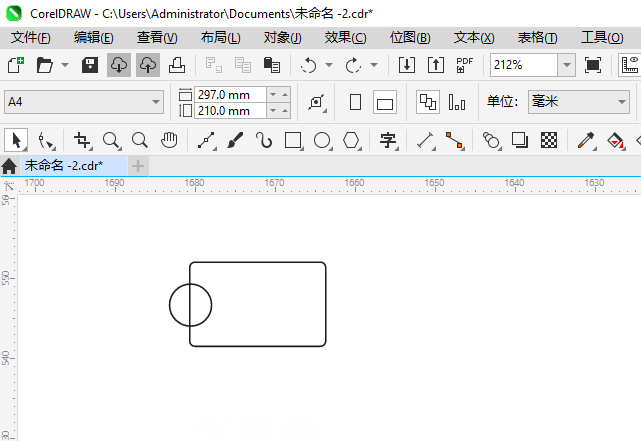Screen dimensions: 641x441
Task: Open the 效果(C) menu
Action: click(345, 38)
